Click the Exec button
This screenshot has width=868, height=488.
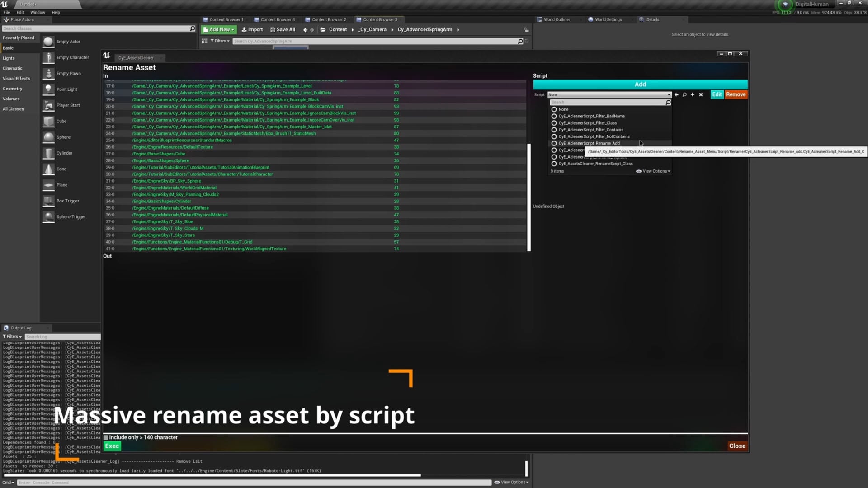[112, 446]
